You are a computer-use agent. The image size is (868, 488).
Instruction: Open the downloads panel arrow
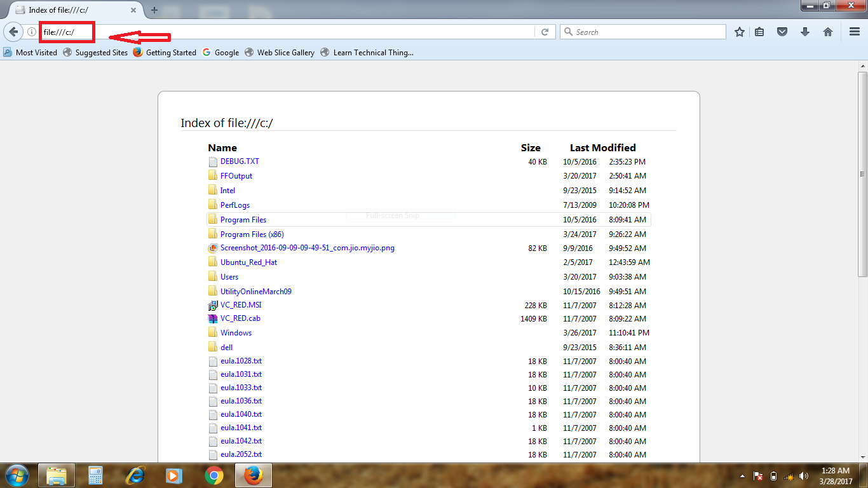[805, 31]
